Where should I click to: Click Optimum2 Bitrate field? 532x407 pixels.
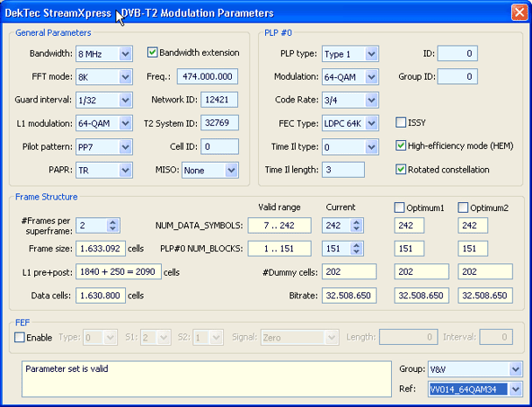485,295
